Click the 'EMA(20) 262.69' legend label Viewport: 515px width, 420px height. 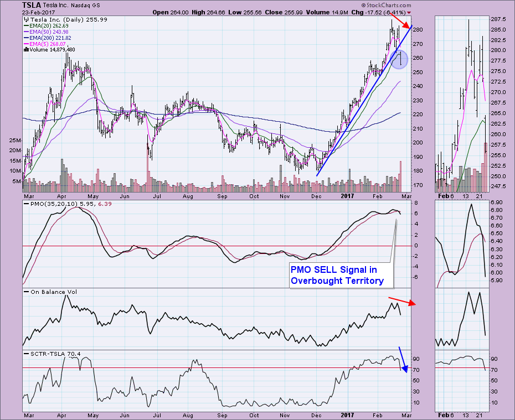pos(49,26)
